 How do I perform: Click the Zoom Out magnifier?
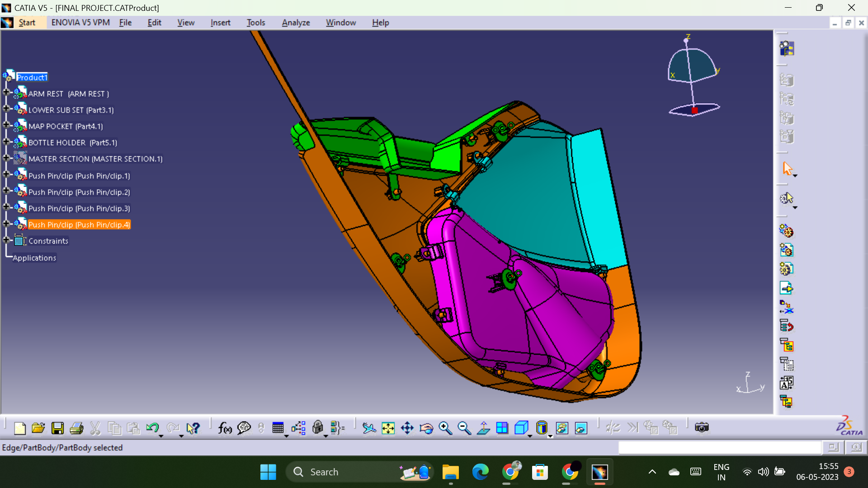click(x=464, y=428)
